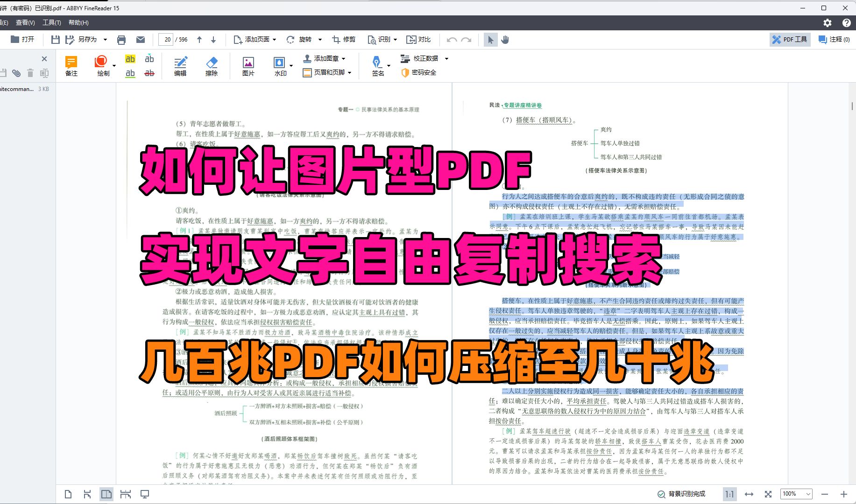Go to next page with down arrow
Screen dimensions: 856x504
[x=213, y=40]
